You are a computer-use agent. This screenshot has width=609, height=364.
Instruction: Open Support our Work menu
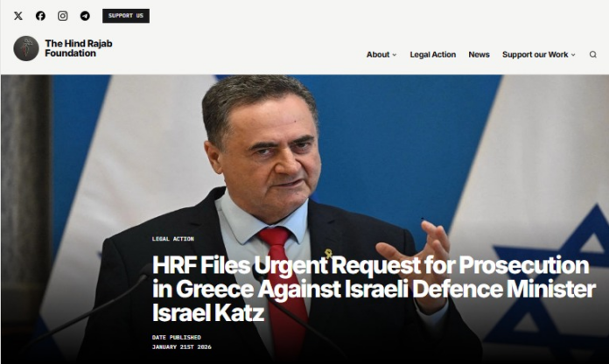535,54
